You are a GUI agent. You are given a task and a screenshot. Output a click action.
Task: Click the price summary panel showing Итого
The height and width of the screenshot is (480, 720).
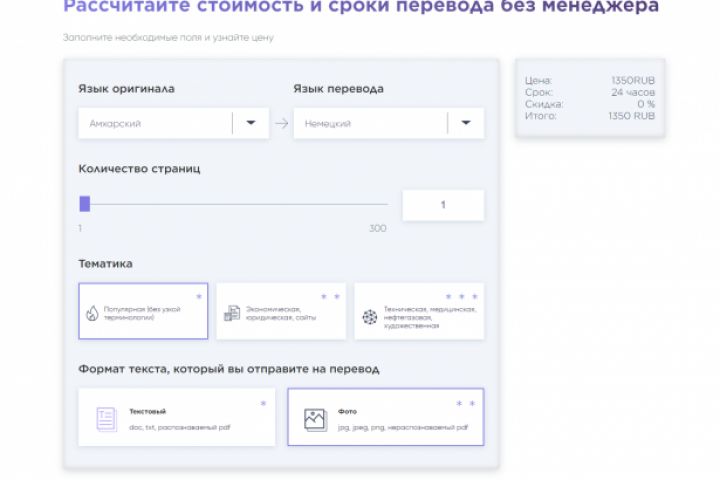click(x=590, y=98)
